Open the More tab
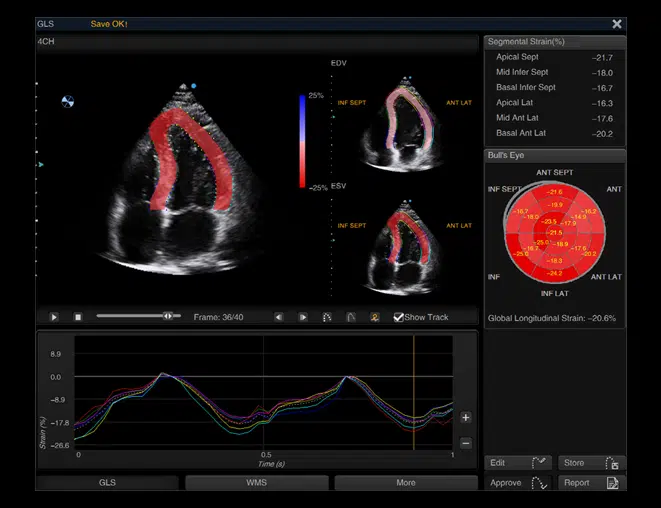661x508 pixels. point(405,483)
